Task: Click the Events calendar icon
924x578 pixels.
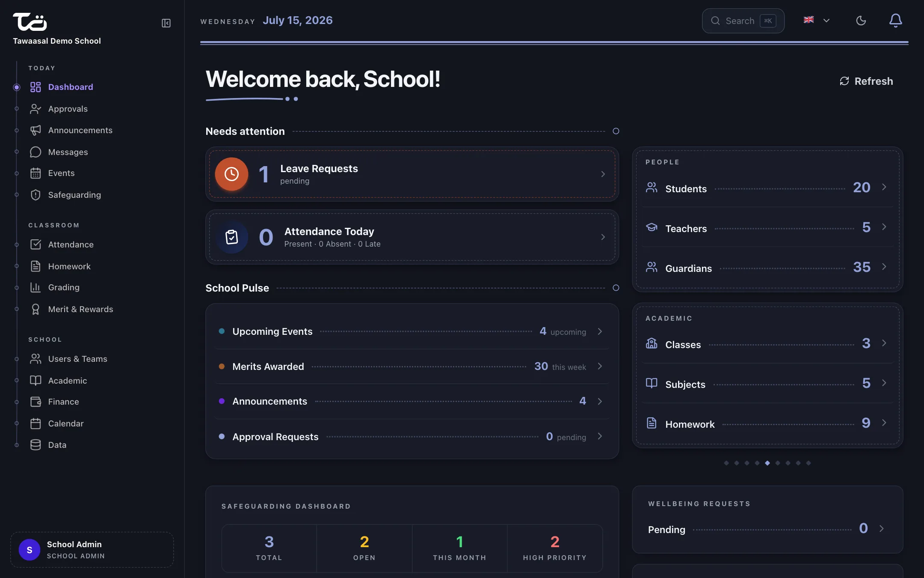Action: (36, 173)
